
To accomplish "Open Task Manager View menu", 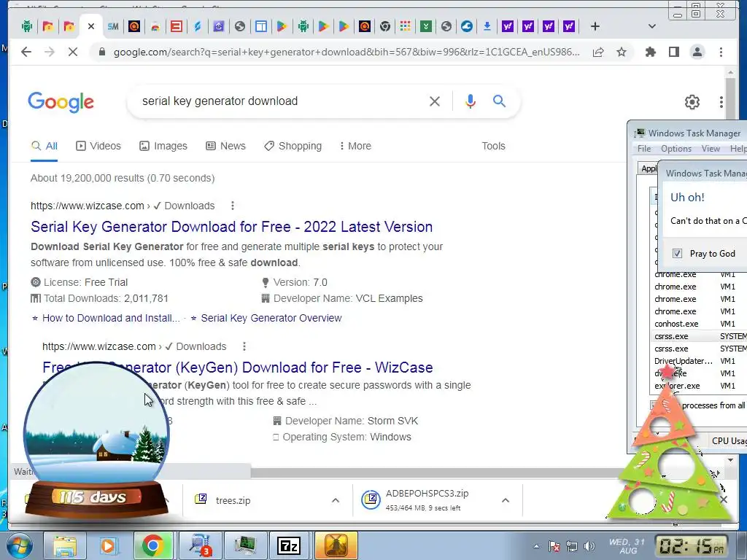I will click(x=711, y=149).
